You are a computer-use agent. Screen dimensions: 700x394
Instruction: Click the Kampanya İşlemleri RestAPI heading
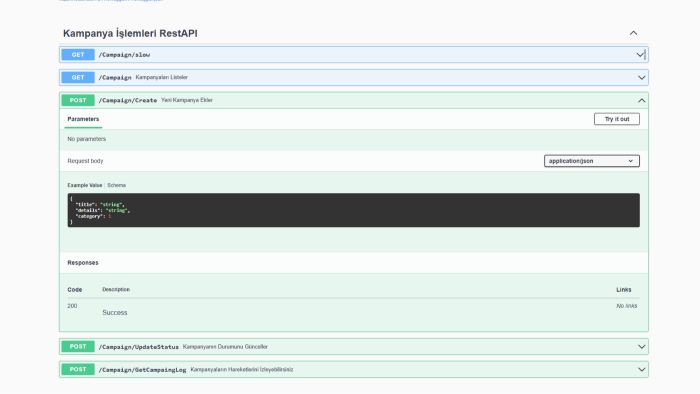(130, 33)
